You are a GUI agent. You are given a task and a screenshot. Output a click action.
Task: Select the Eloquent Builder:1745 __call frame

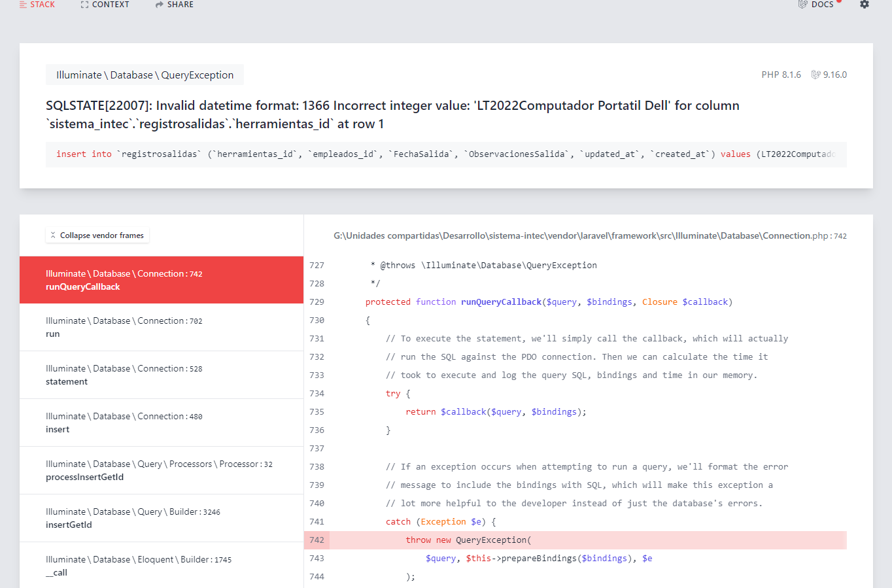coord(162,565)
